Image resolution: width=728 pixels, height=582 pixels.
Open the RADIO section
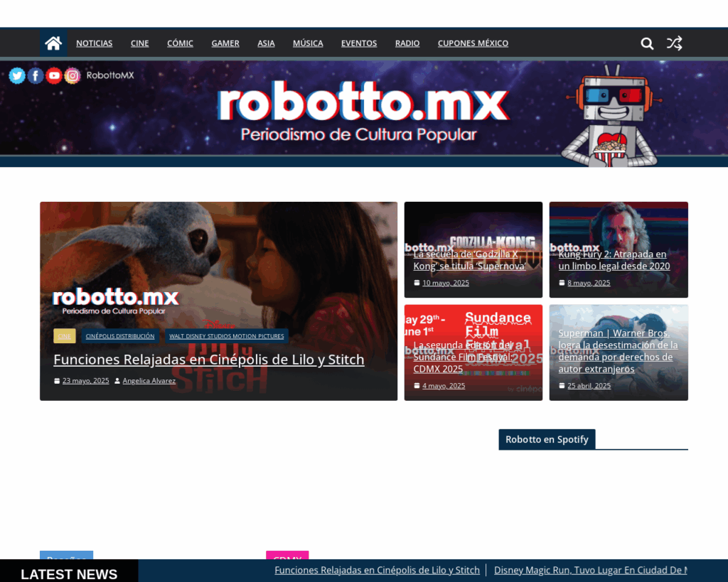[x=407, y=43]
